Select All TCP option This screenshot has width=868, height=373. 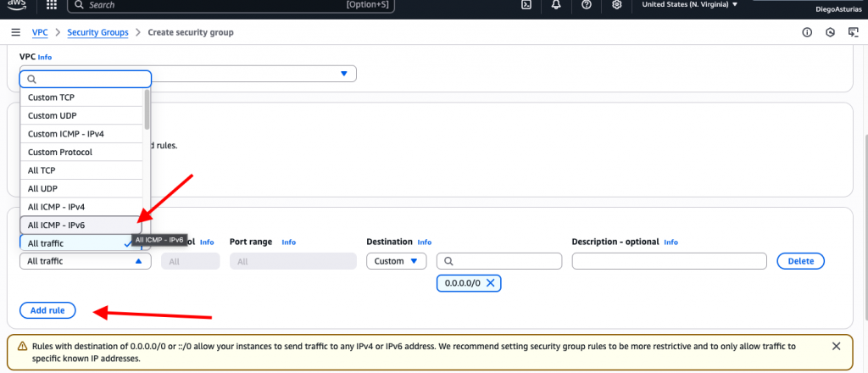[x=81, y=170]
